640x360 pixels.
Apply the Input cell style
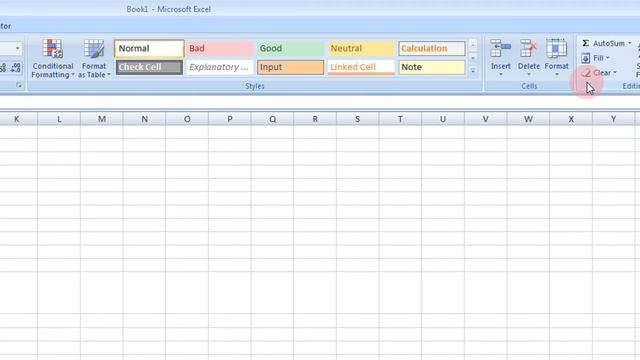[290, 67]
